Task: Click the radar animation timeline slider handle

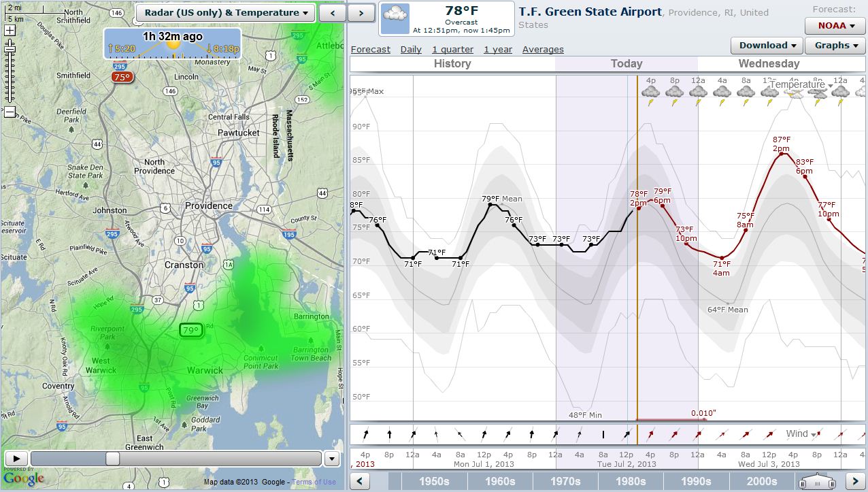Action: tap(112, 459)
